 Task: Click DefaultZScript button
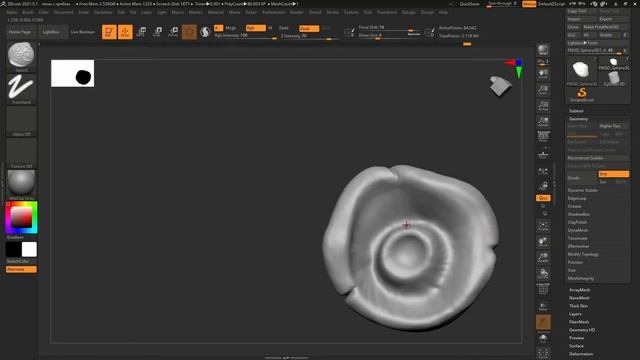(551, 4)
